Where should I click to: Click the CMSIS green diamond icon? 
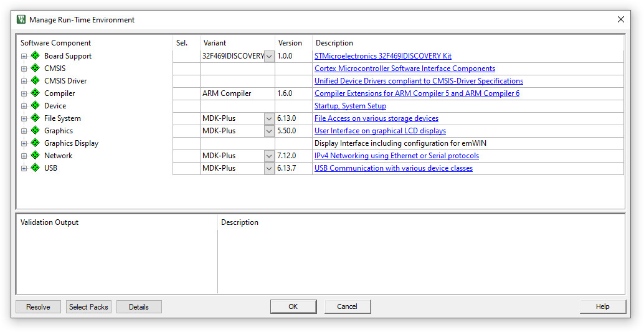coord(36,69)
